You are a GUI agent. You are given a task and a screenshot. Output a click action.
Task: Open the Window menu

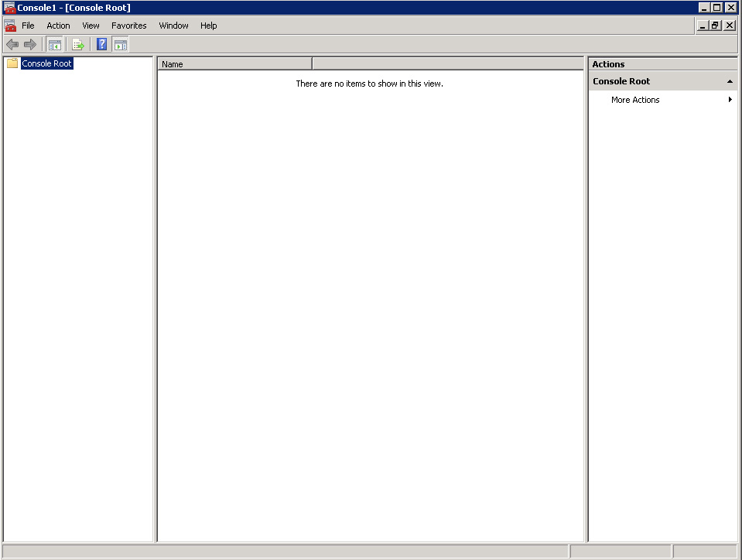point(173,26)
